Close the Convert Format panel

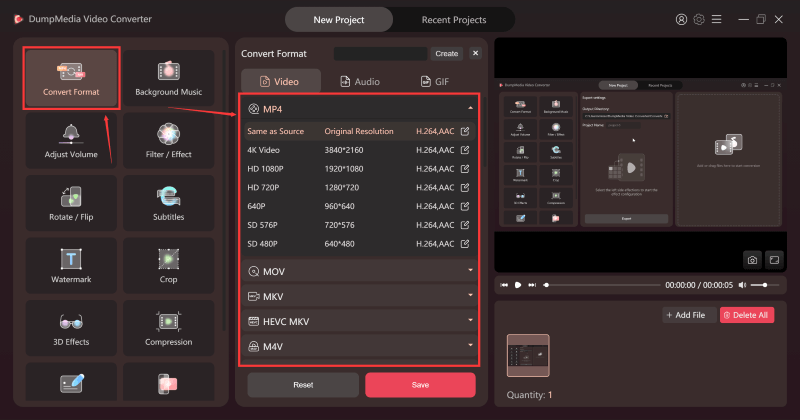pos(475,53)
